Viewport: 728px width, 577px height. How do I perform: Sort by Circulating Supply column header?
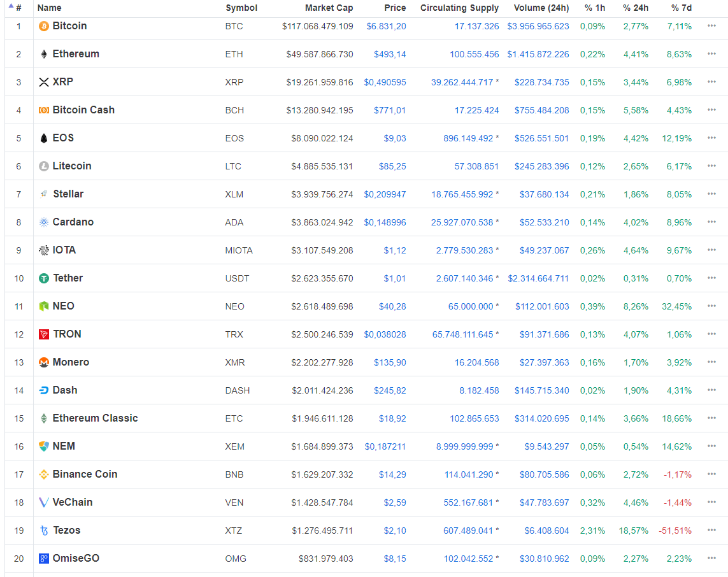460,8
